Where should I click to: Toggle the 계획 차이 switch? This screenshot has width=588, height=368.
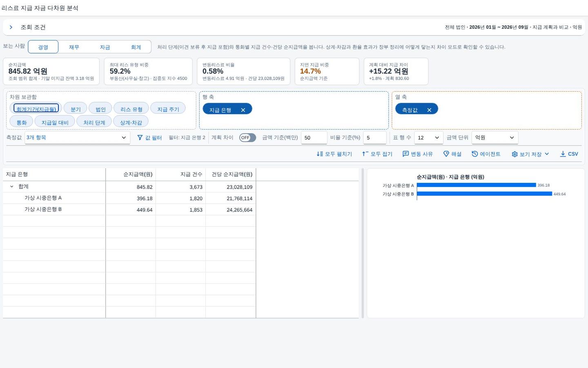tap(247, 138)
